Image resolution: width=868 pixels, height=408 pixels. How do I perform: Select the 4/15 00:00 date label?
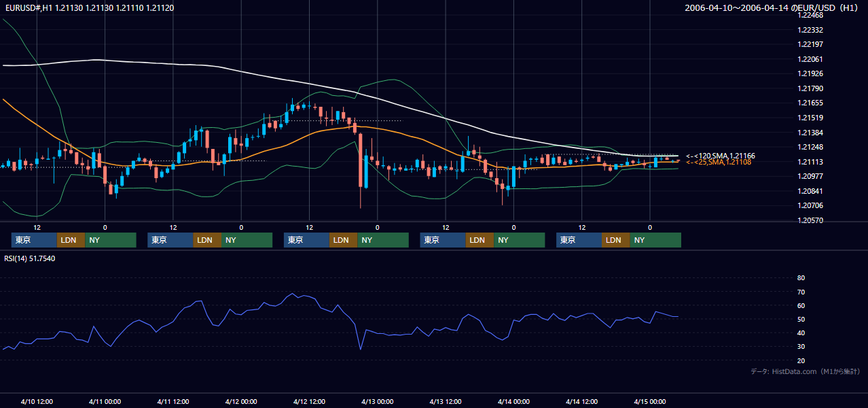tap(649, 401)
